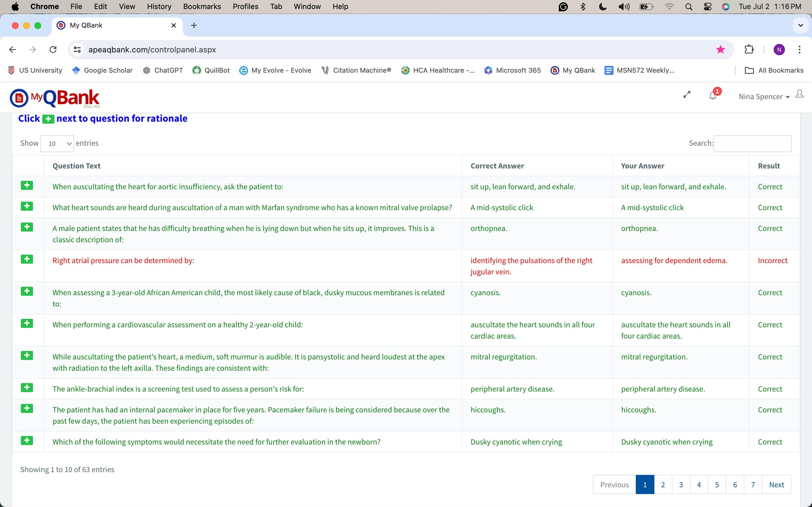Open the tab search chevron in Chrome
The image size is (812, 507).
pos(800,25)
